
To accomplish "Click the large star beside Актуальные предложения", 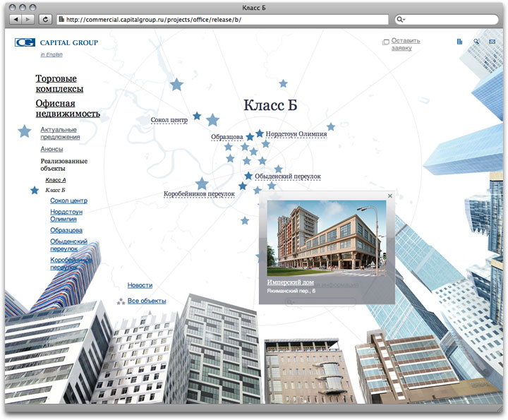I will pos(25,131).
